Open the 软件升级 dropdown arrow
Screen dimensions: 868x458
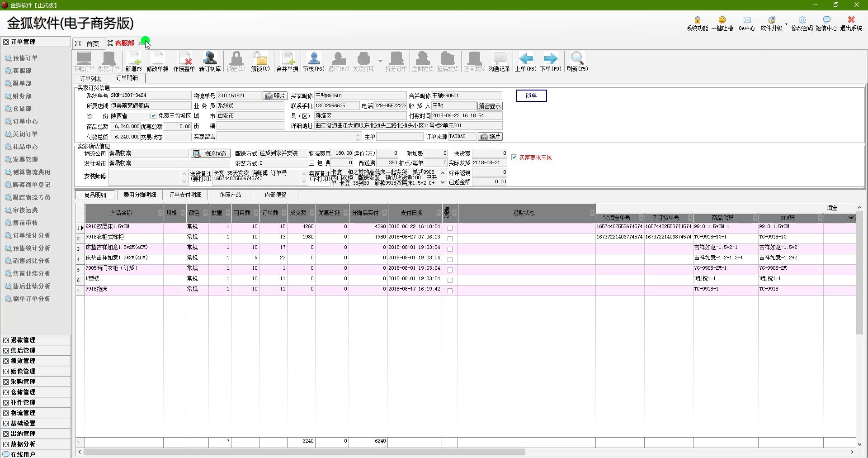[786, 24]
